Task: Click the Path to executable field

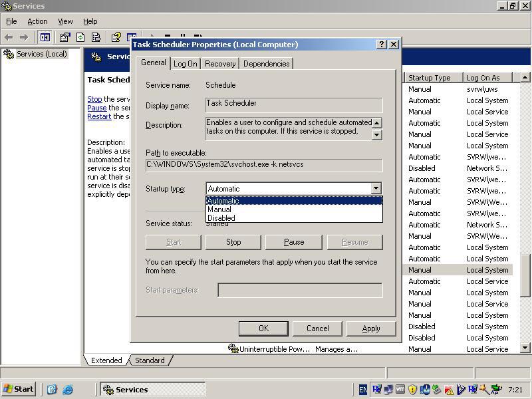Action: pyautogui.click(x=264, y=165)
